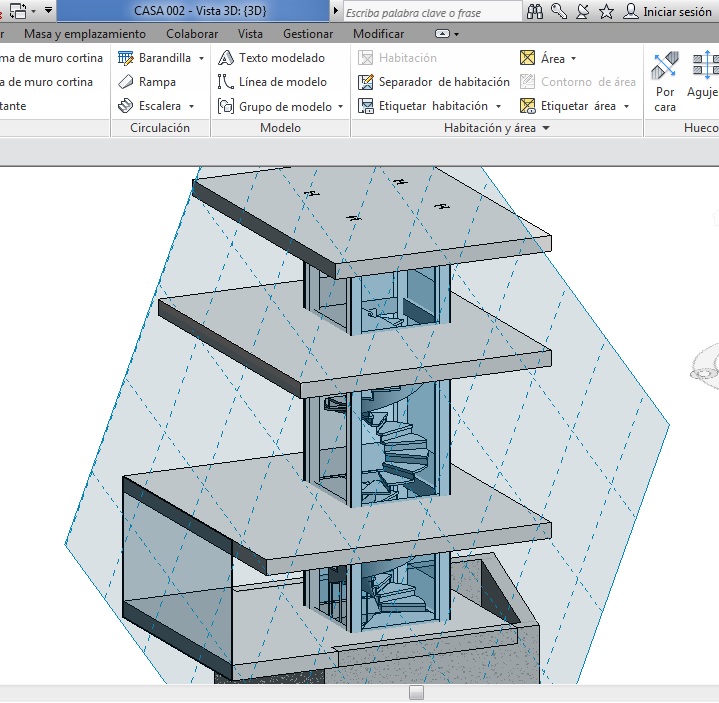Click Iniciar sesión to sign in
This screenshot has height=703, width=719.
tap(669, 12)
